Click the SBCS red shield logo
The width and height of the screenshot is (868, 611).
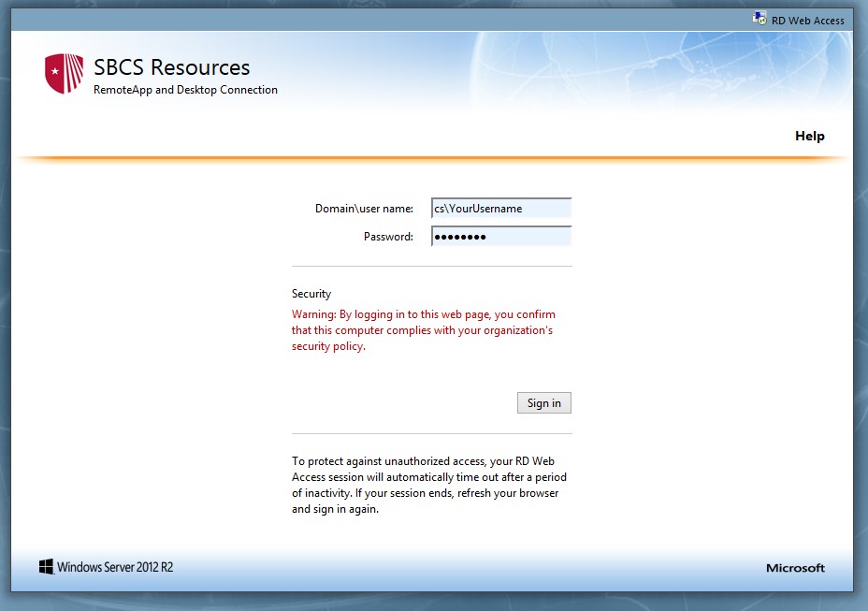coord(65,73)
